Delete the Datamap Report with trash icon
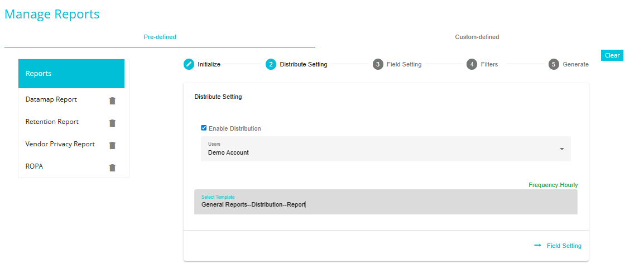This screenshot has width=644, height=263. (x=112, y=101)
